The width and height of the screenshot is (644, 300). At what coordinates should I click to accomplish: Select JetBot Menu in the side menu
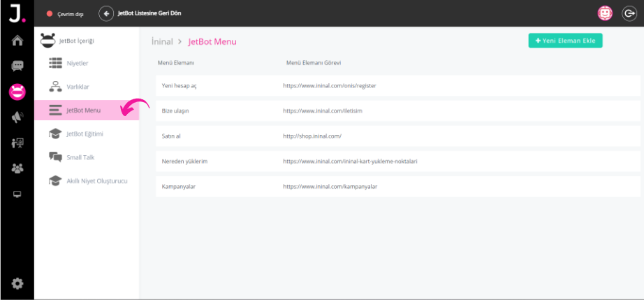tap(86, 110)
